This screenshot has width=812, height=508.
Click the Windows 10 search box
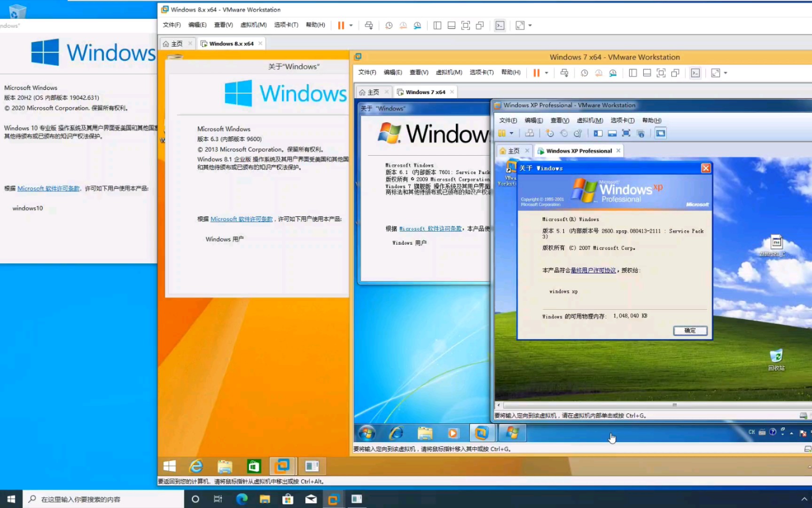(x=103, y=499)
